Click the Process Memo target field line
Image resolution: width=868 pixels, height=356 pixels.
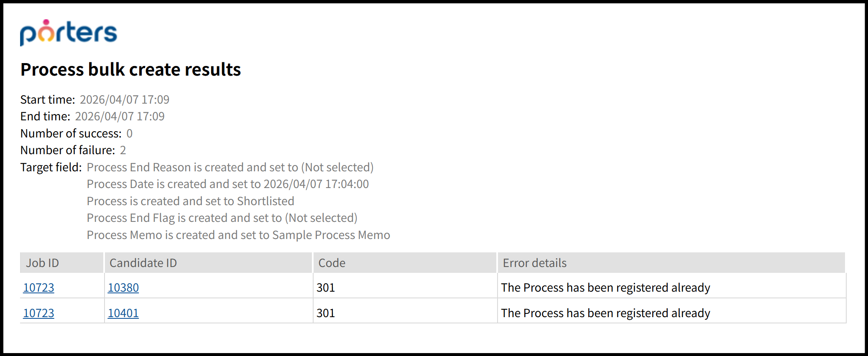[x=238, y=235]
